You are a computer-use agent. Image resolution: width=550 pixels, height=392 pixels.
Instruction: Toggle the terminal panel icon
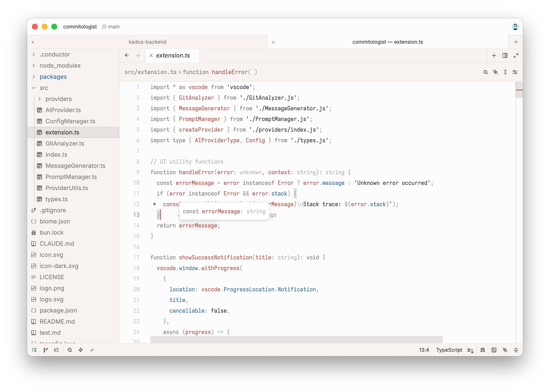click(494, 350)
